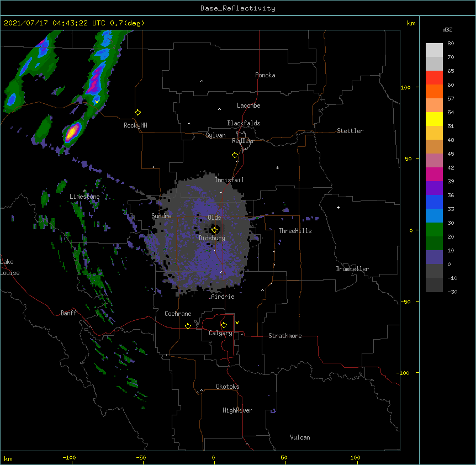Pick the dark orange 57-60 dBZ swatch
The image size is (476, 465).
[434, 91]
